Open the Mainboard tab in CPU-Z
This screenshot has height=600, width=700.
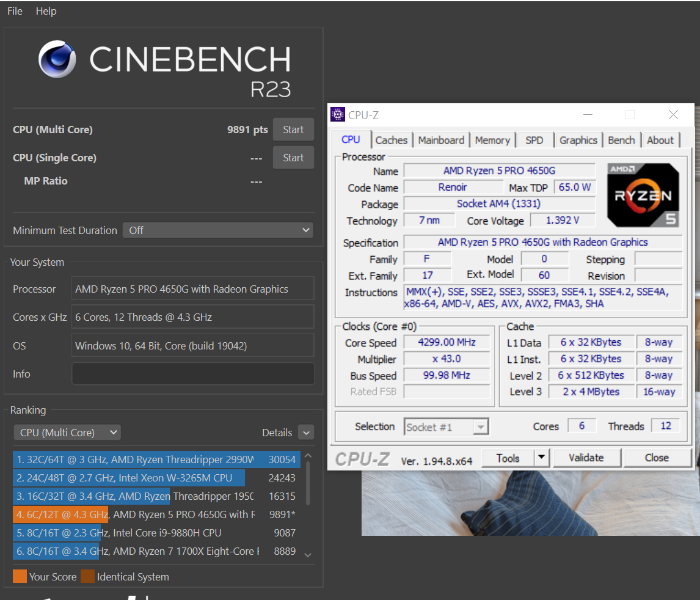click(x=441, y=140)
